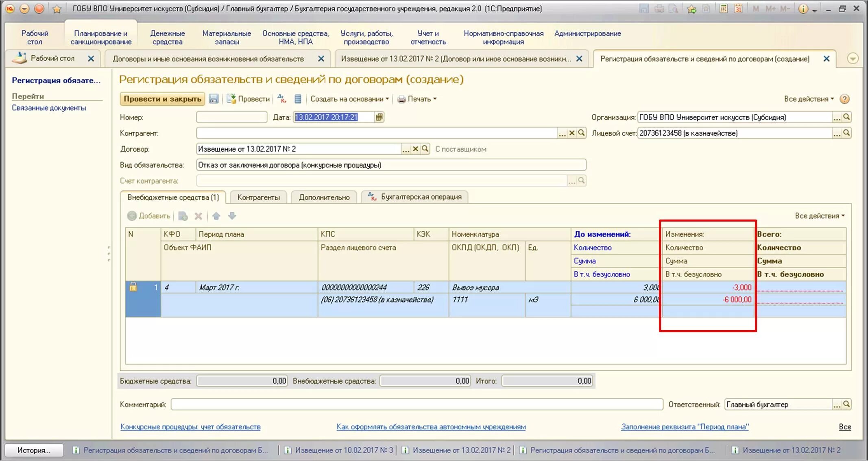Click the Провести post document button
Viewport: 868px width, 461px height.
(249, 99)
